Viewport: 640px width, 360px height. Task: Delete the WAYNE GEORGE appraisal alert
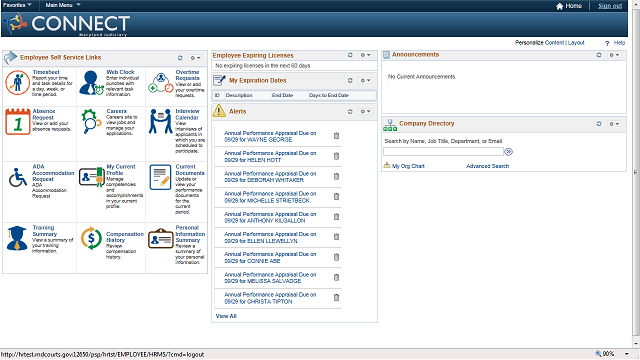tap(336, 136)
